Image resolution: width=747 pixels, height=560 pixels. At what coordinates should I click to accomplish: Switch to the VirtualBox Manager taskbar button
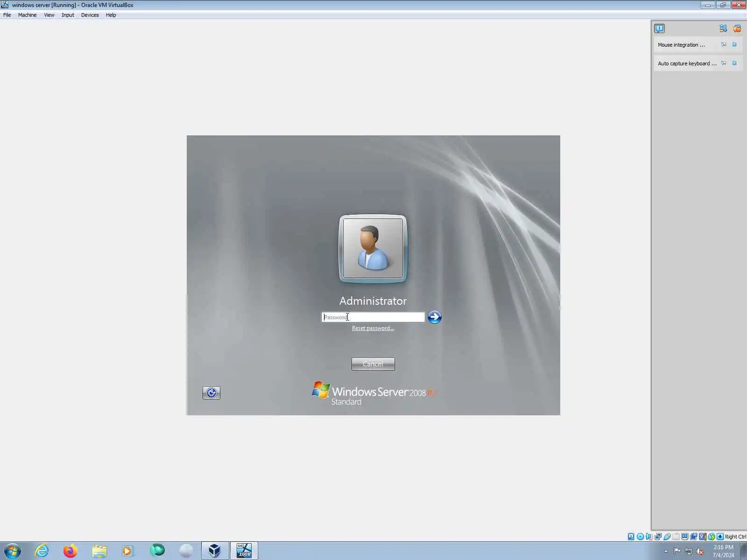(x=215, y=551)
